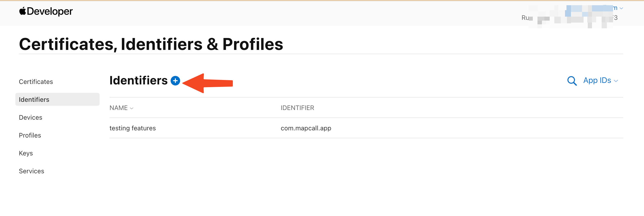
Task: Click the Identifiers section heading
Action: (138, 80)
